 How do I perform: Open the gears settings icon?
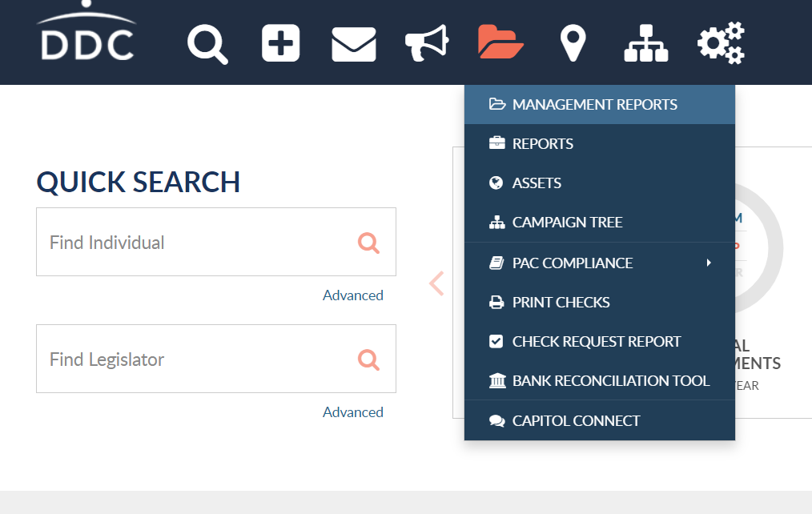tap(721, 43)
